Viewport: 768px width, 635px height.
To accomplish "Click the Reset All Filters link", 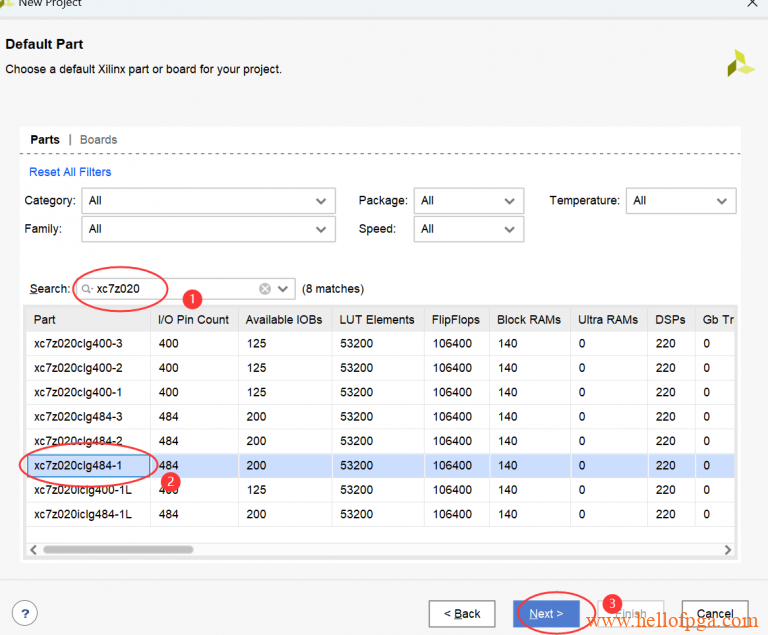I will 70,172.
